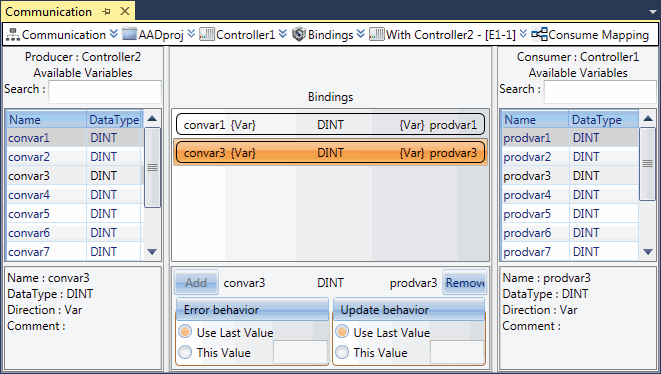661x374 pixels.
Task: Click the Error behavior group header
Action: [x=252, y=309]
